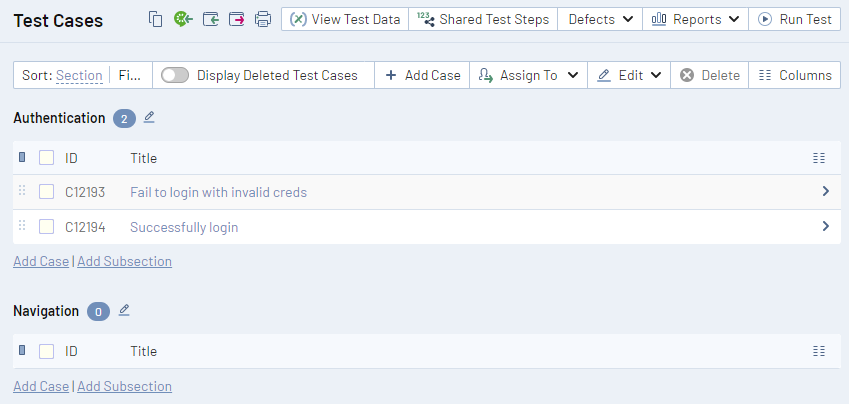Toggle Display Deleted Test Cases switch

pos(175,75)
